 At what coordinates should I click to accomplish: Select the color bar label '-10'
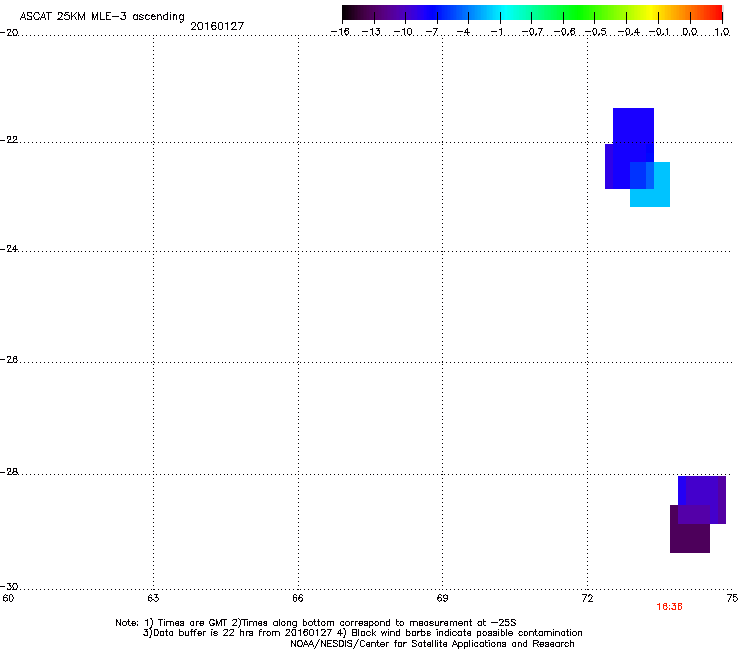tap(403, 32)
